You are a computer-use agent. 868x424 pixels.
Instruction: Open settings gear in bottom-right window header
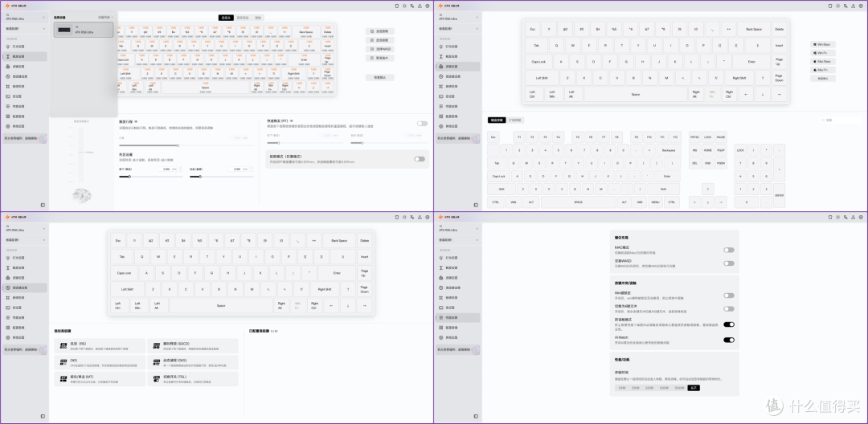(862, 218)
